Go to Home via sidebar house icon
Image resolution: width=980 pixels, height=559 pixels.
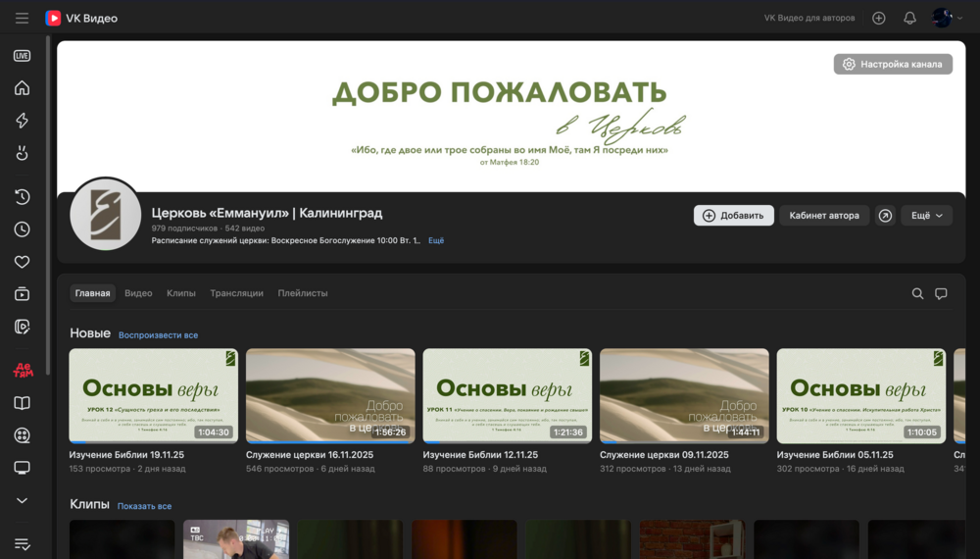click(22, 88)
